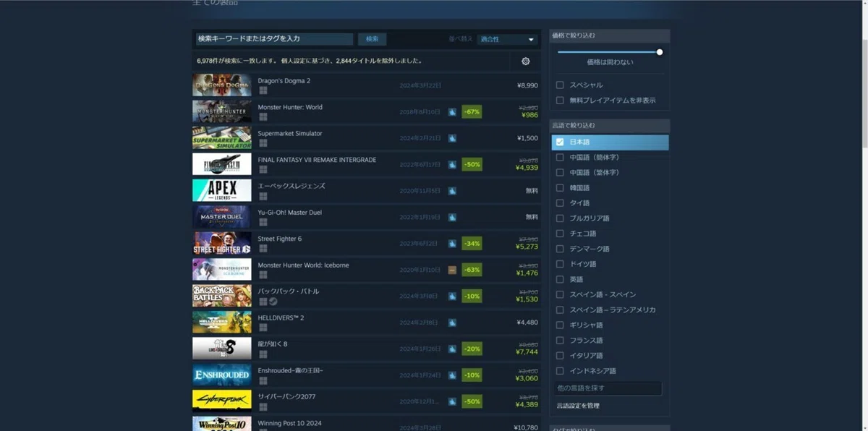Open the Supermarket Simulator title
Screen dimensions: 868x431
(290, 133)
